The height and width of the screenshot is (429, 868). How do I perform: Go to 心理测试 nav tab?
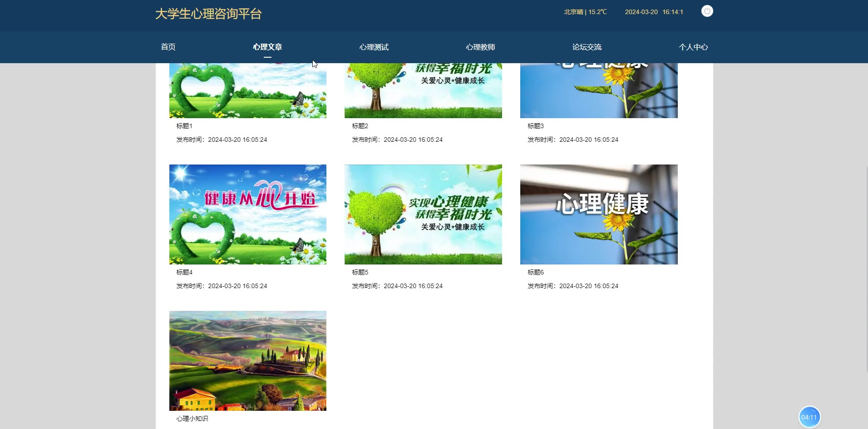tap(374, 47)
